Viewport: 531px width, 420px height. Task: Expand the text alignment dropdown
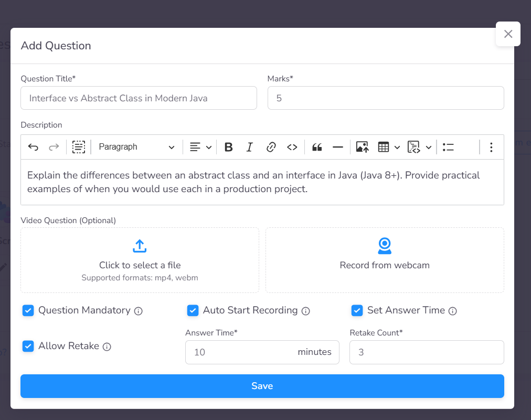point(200,147)
